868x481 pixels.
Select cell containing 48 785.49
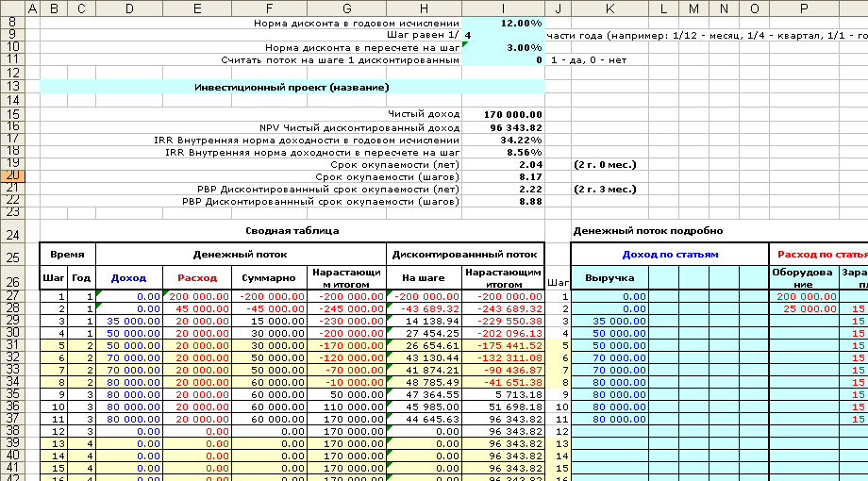pyautogui.click(x=424, y=382)
